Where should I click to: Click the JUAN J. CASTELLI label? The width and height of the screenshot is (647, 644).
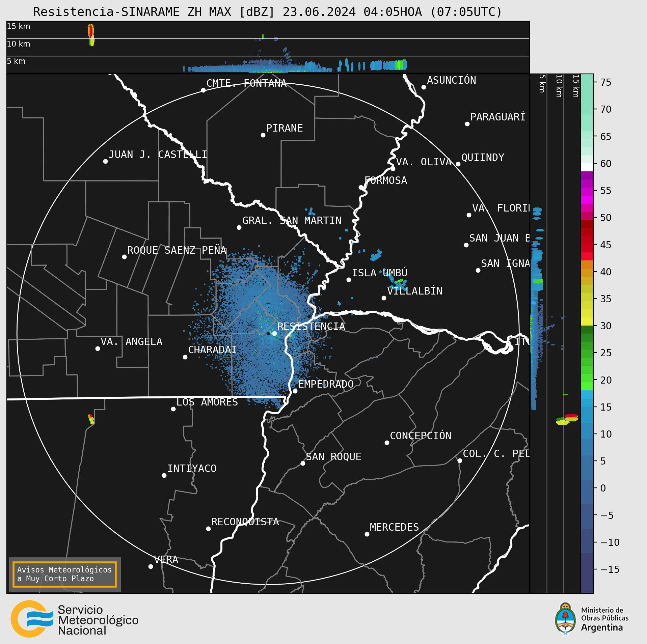158,154
